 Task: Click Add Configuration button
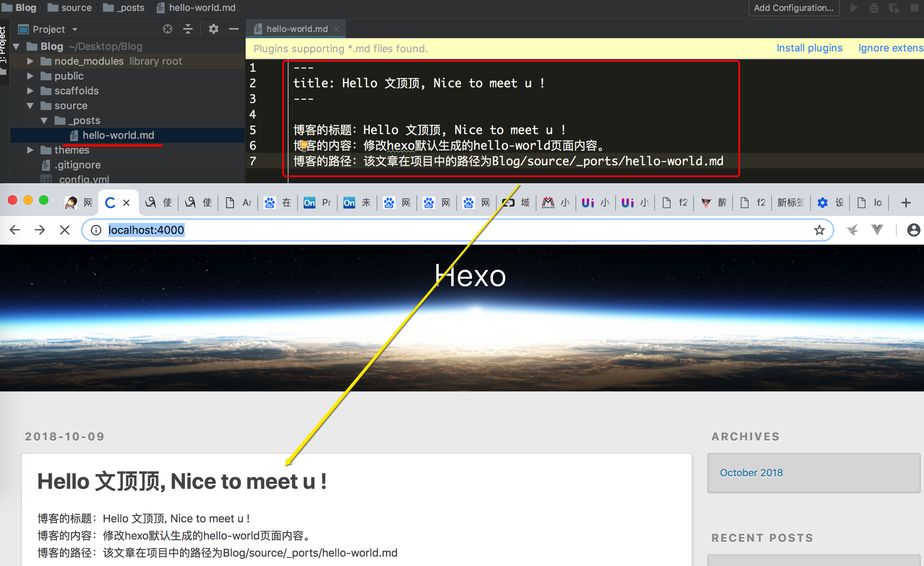pyautogui.click(x=794, y=8)
